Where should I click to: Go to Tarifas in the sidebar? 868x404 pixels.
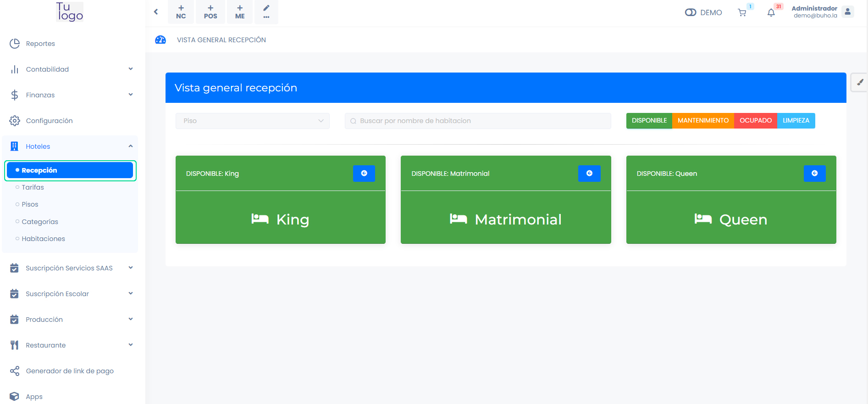[x=33, y=187]
